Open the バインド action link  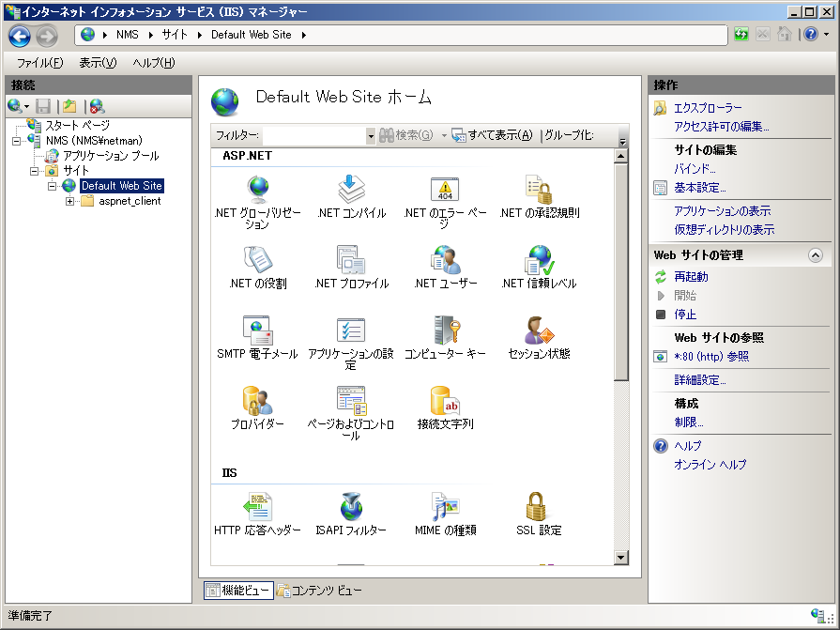click(695, 169)
